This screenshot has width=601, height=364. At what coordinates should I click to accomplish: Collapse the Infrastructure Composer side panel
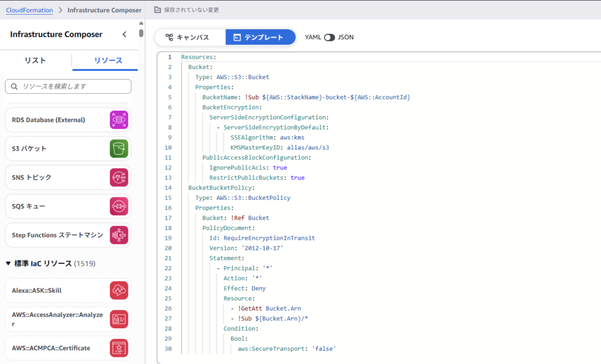click(124, 35)
